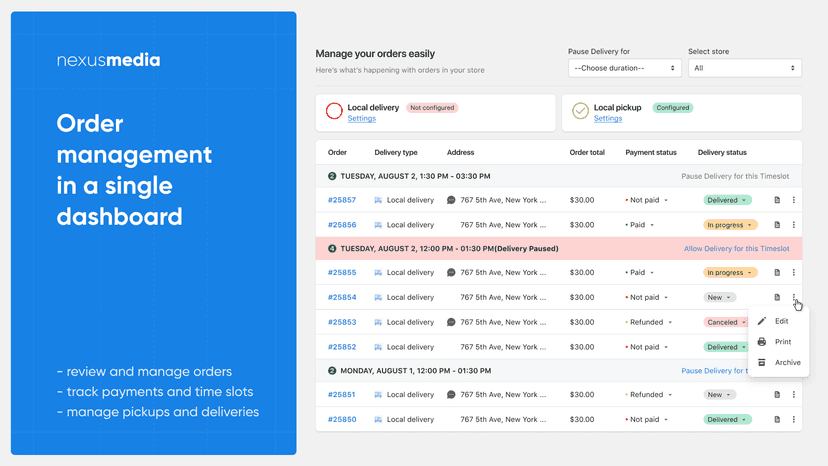Open the Pause Delivery duration dropdown
This screenshot has width=828, height=466.
click(x=625, y=68)
